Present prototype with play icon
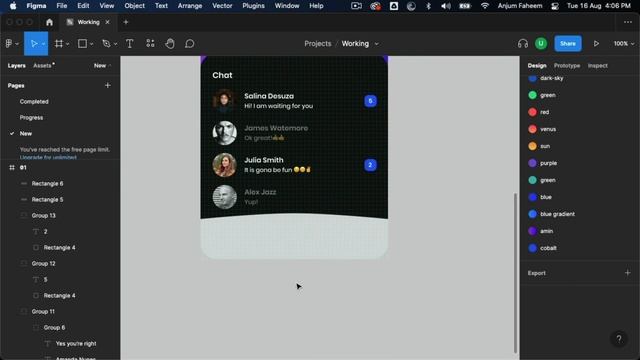This screenshot has height=360, width=640. pyautogui.click(x=596, y=44)
